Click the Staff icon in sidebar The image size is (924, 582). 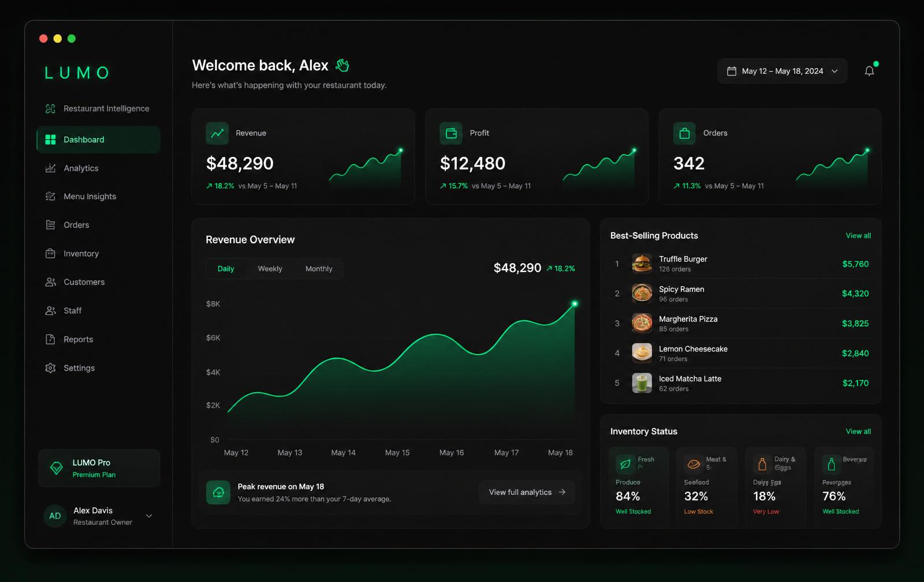coord(50,311)
